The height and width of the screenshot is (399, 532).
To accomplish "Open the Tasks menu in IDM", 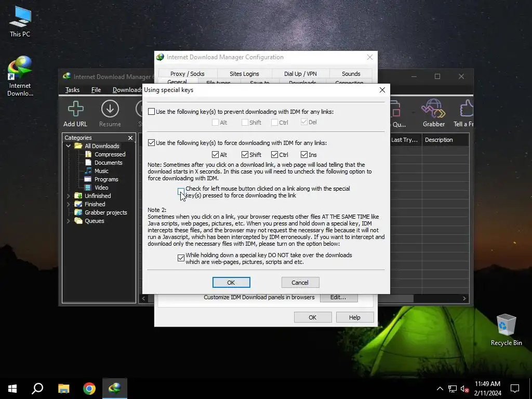I will click(x=72, y=90).
